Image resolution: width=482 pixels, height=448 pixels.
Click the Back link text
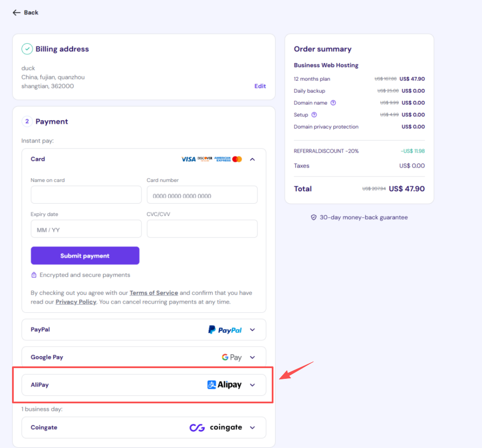(31, 12)
